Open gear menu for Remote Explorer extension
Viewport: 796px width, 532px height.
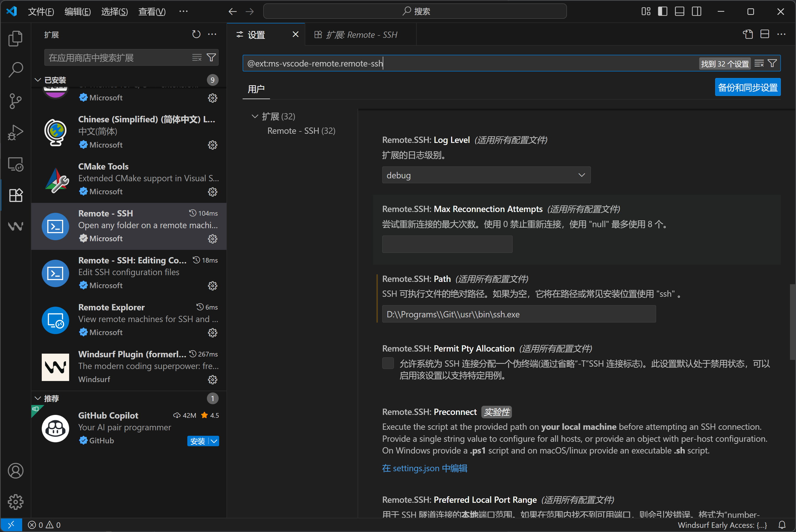coord(212,332)
